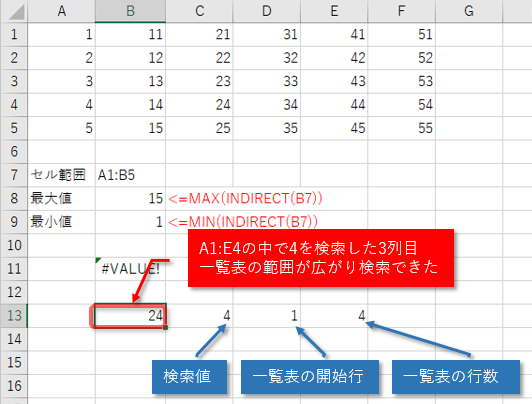Click cell B1 containing 11
Screen dimensions: 532x404
click(130, 34)
